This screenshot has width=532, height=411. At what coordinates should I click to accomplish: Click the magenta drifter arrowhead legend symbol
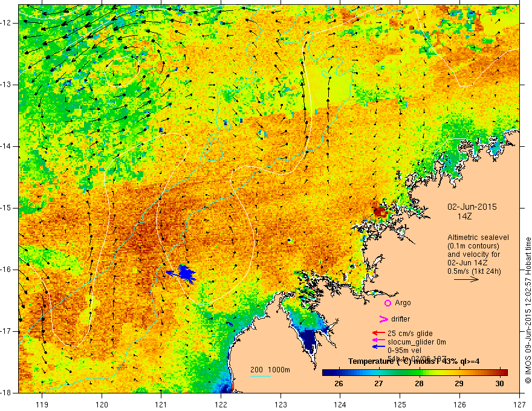pyautogui.click(x=383, y=319)
